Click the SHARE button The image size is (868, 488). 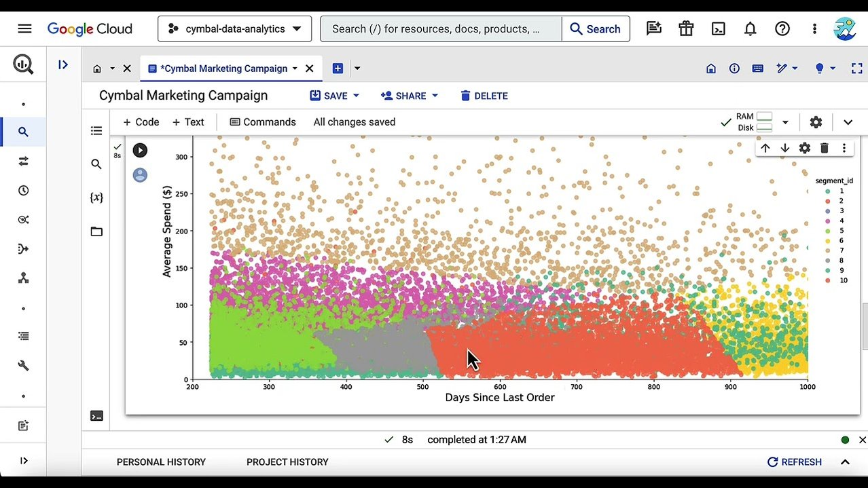tap(403, 96)
